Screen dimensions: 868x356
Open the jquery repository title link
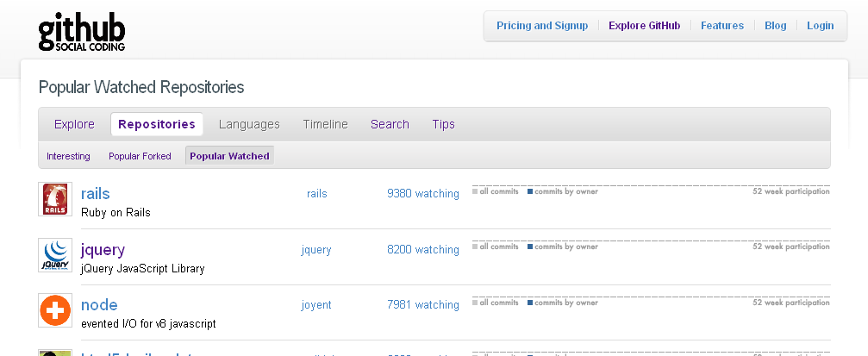(x=103, y=250)
